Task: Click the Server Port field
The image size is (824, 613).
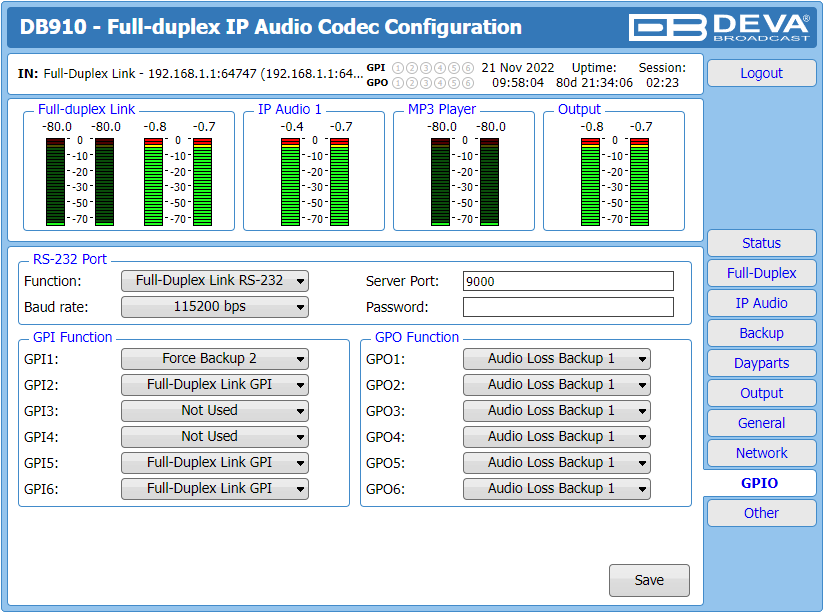Action: pos(568,281)
